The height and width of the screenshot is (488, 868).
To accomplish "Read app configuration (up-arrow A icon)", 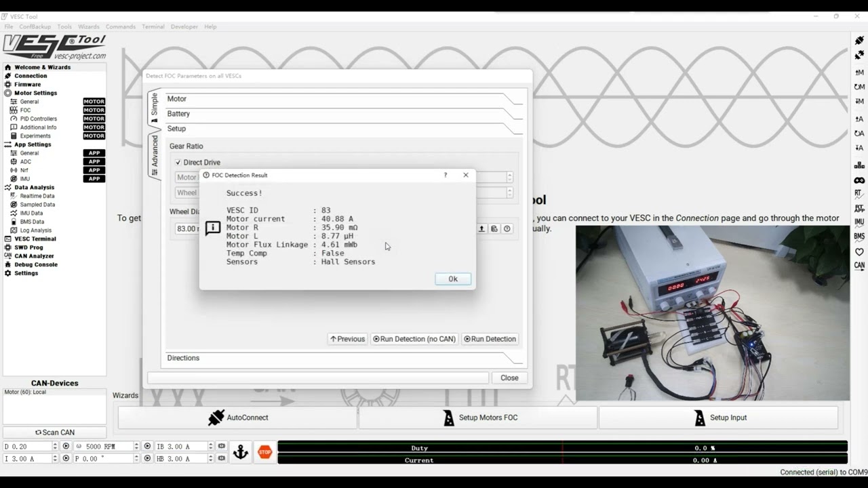I will tap(859, 119).
